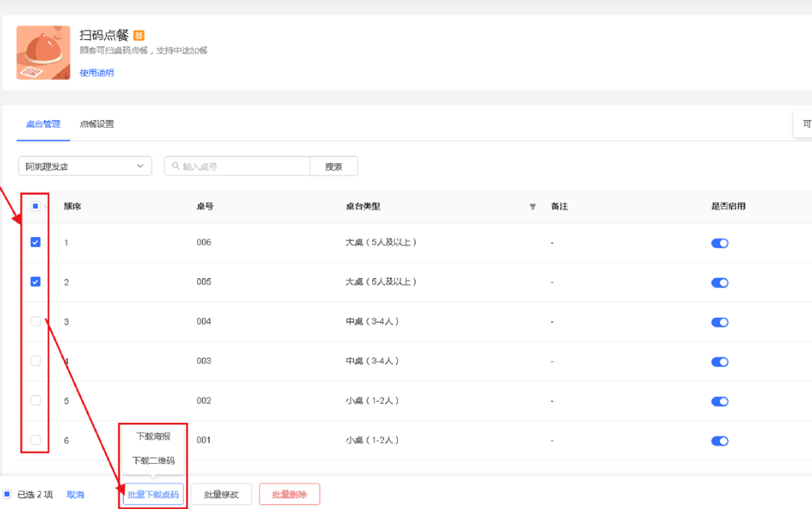Open the 使用说明 link
Screen dimensions: 812x509
pyautogui.click(x=96, y=73)
